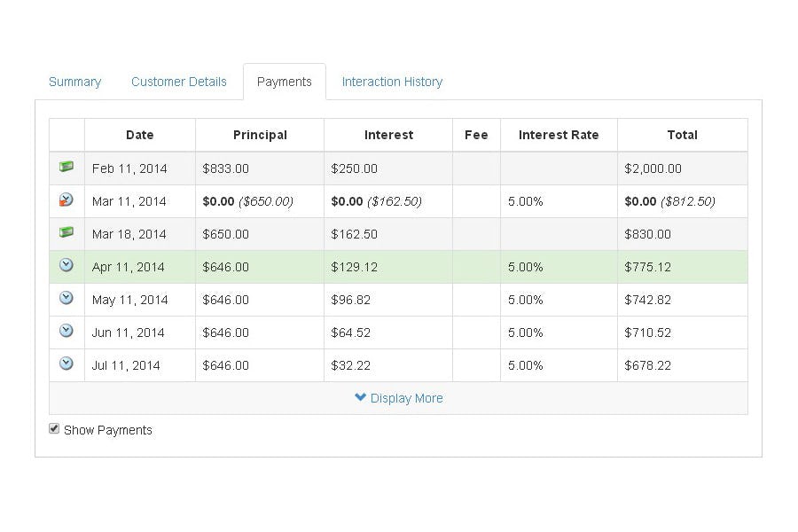The width and height of the screenshot is (798, 532).
Task: Click the $2,000.00 total amount
Action: click(653, 168)
